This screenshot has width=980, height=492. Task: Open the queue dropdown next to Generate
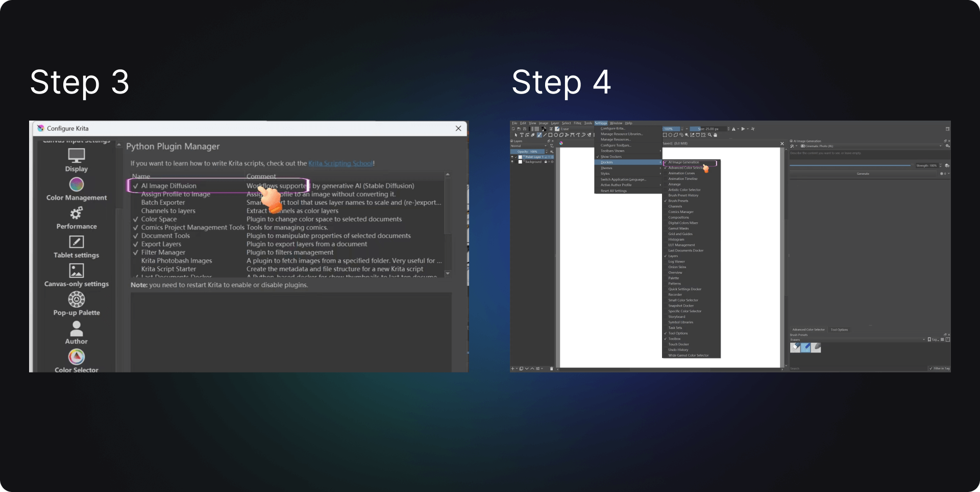point(945,174)
